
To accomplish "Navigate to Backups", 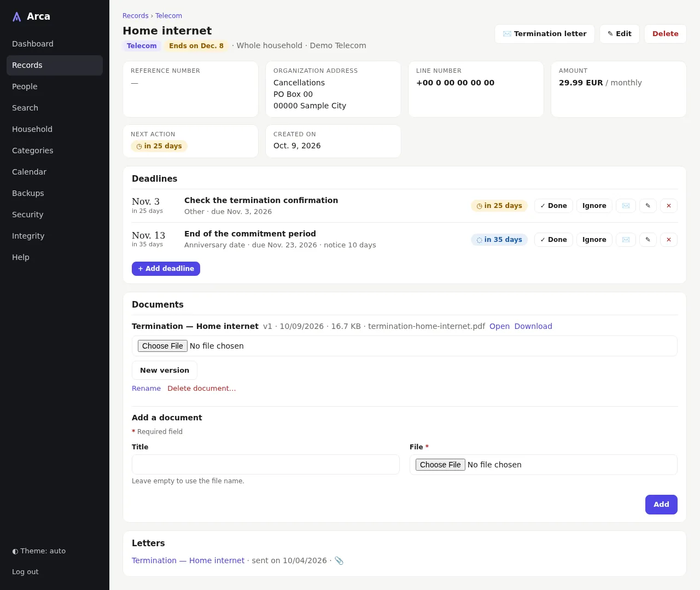I will 55,193.
